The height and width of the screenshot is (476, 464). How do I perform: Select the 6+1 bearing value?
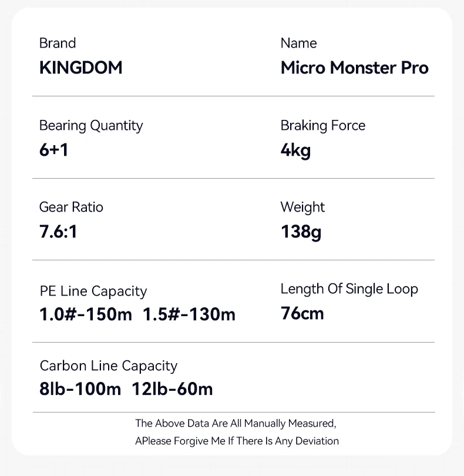coord(54,150)
